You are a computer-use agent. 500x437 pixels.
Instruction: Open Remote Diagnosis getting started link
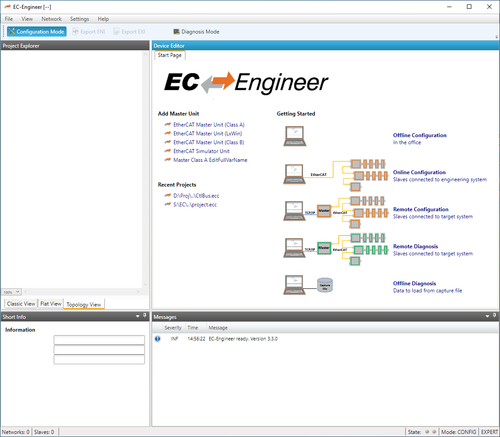click(415, 246)
